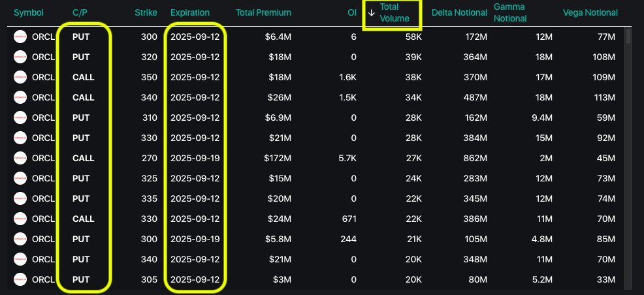Select the $20M total premium cell
644x295 pixels.
[280, 198]
